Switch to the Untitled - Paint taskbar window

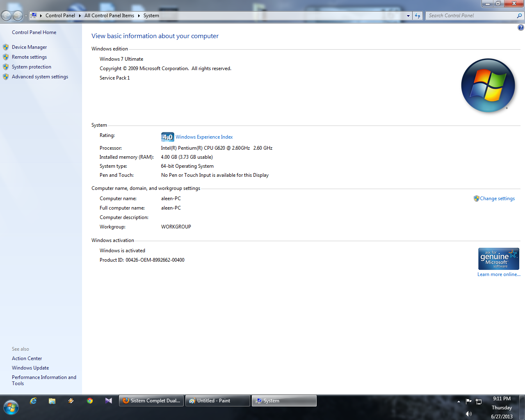pyautogui.click(x=218, y=401)
